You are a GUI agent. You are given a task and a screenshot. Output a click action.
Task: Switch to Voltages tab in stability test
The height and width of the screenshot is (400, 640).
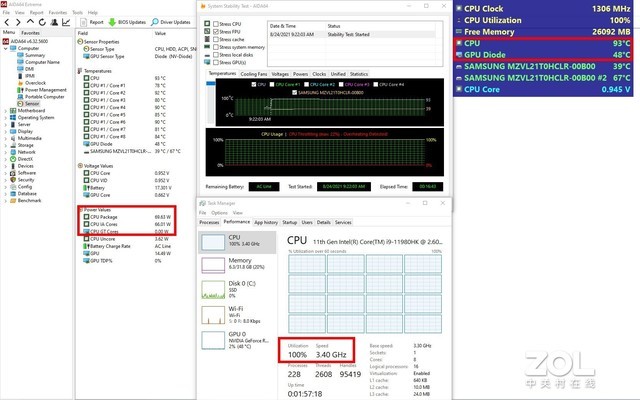[280, 74]
